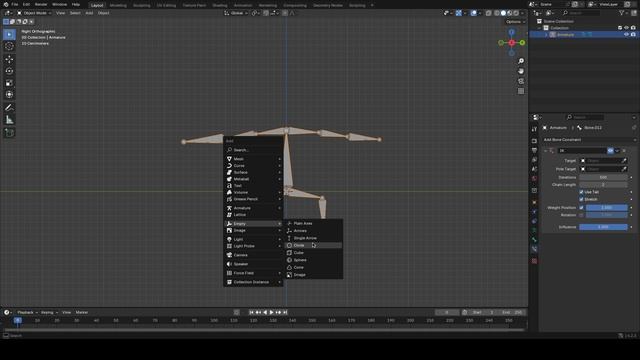
Task: Select the Move tool
Action: pyautogui.click(x=9, y=59)
